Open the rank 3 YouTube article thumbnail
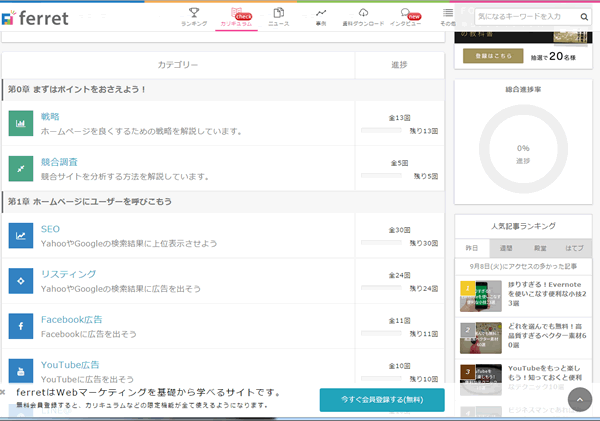600x421 pixels. [481, 378]
